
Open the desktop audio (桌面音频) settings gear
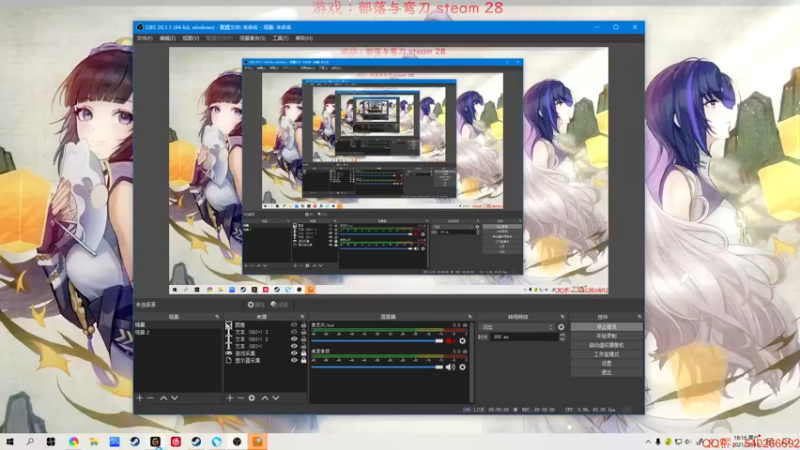coord(462,367)
